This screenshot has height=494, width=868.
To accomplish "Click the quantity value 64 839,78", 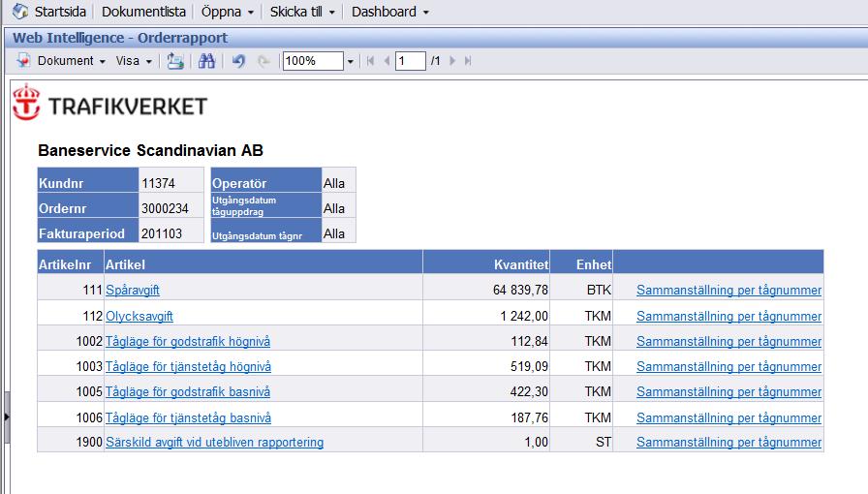I will (520, 290).
